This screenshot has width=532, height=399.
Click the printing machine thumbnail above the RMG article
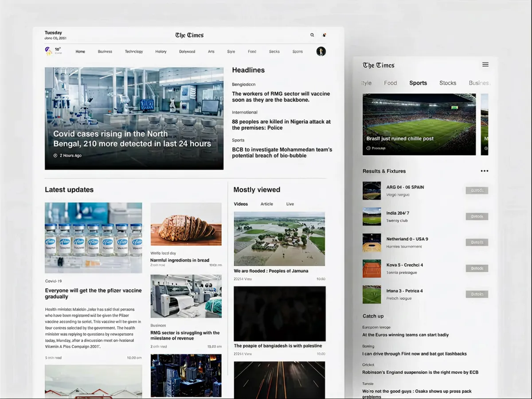click(x=186, y=296)
